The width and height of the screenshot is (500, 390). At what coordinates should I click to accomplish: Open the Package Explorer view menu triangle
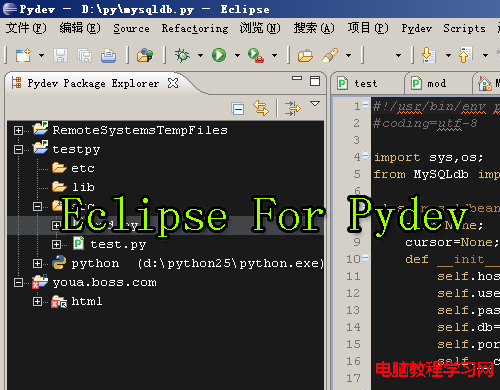pos(315,104)
